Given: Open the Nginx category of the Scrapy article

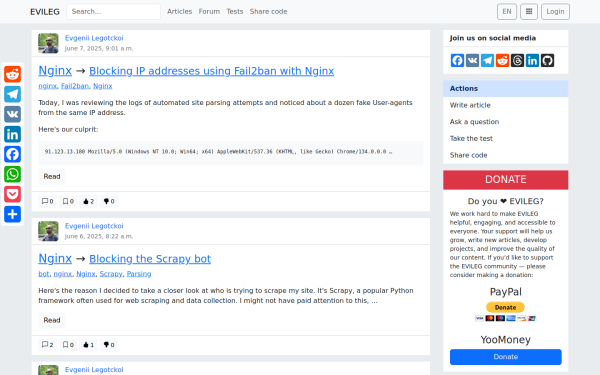Looking at the screenshot, I should [55, 258].
